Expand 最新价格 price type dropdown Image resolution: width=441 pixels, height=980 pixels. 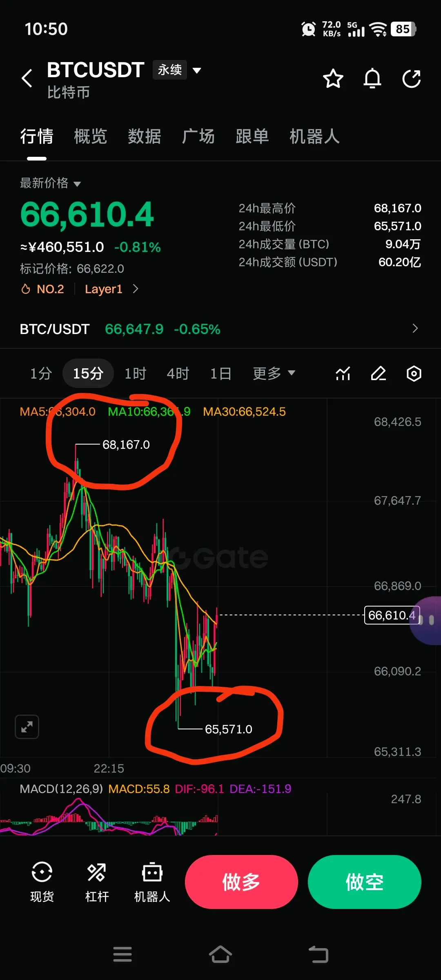click(50, 183)
